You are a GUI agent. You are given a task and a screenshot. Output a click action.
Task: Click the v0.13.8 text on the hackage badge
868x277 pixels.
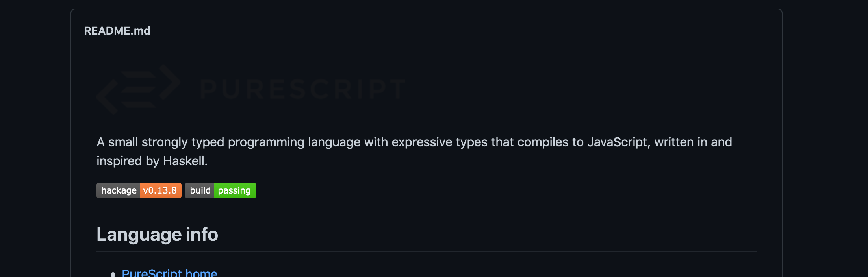pos(160,190)
